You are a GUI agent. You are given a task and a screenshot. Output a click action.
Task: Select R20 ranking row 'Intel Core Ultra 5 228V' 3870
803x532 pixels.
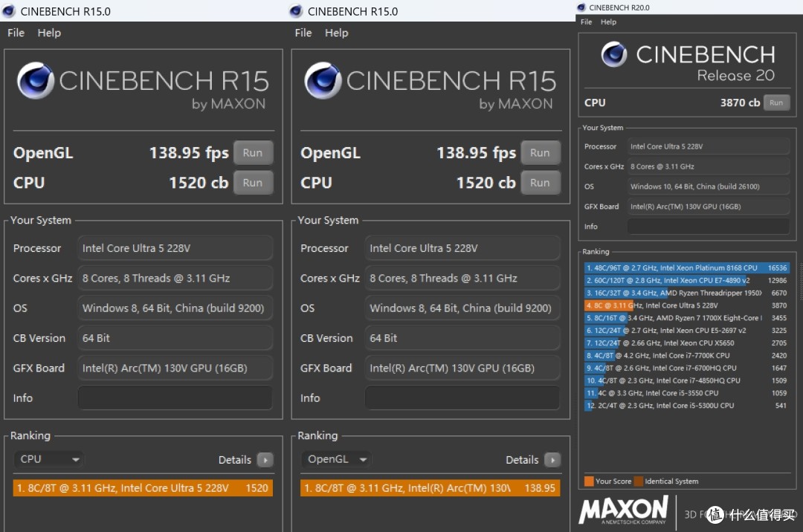687,305
